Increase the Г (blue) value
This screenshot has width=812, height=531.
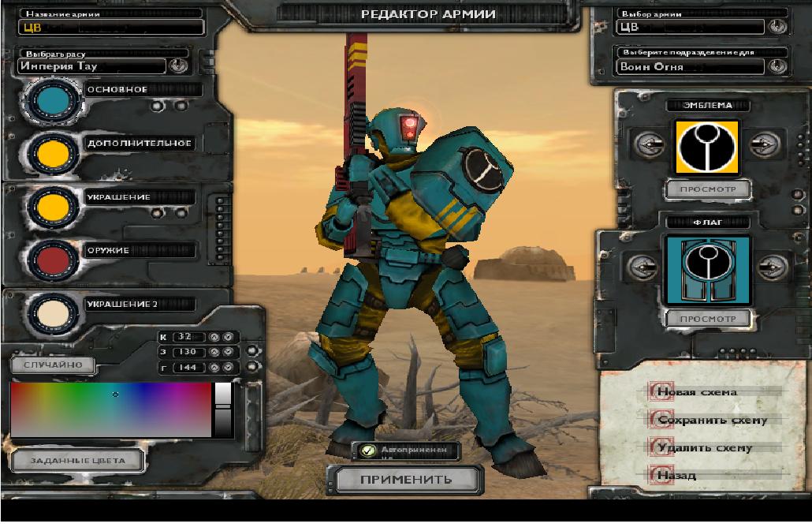pyautogui.click(x=214, y=368)
